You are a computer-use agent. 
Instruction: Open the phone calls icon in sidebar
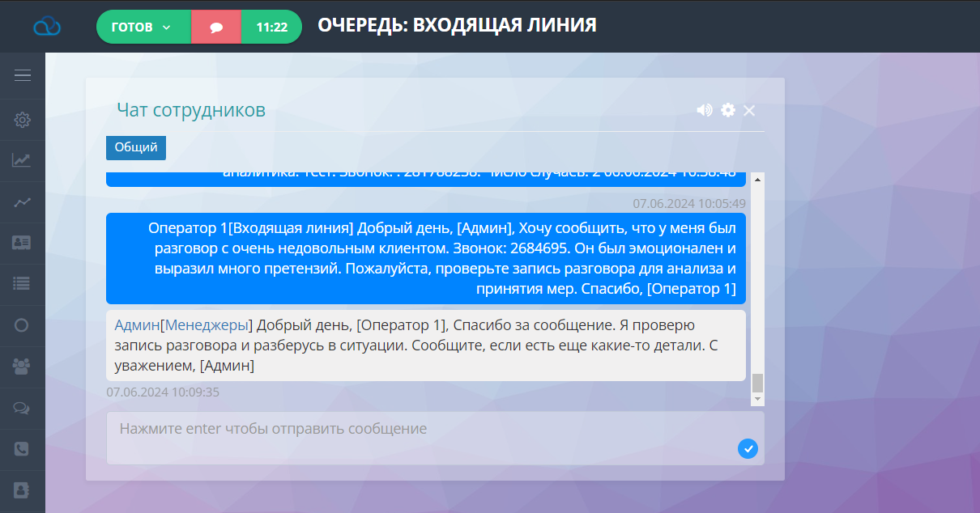[x=22, y=448]
